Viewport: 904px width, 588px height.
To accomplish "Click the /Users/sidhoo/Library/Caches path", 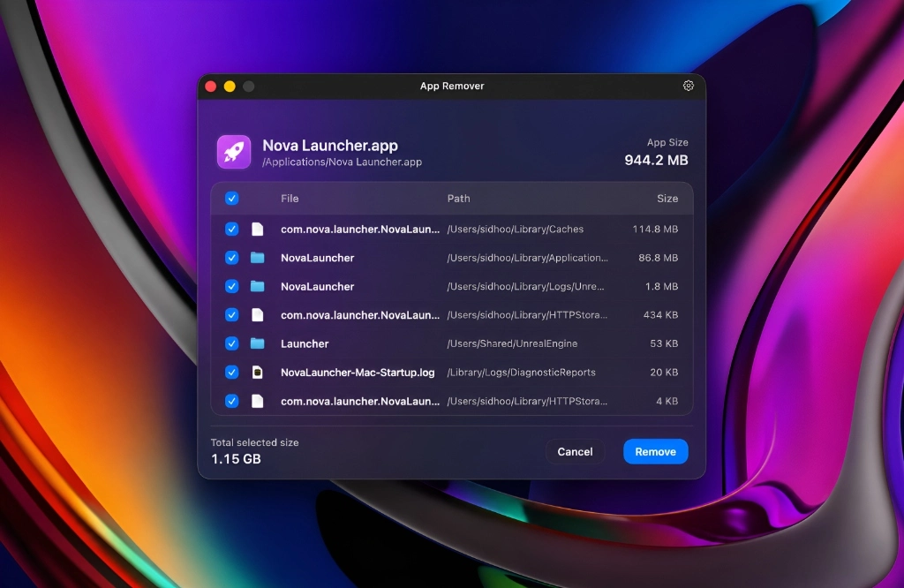I will [x=516, y=230].
